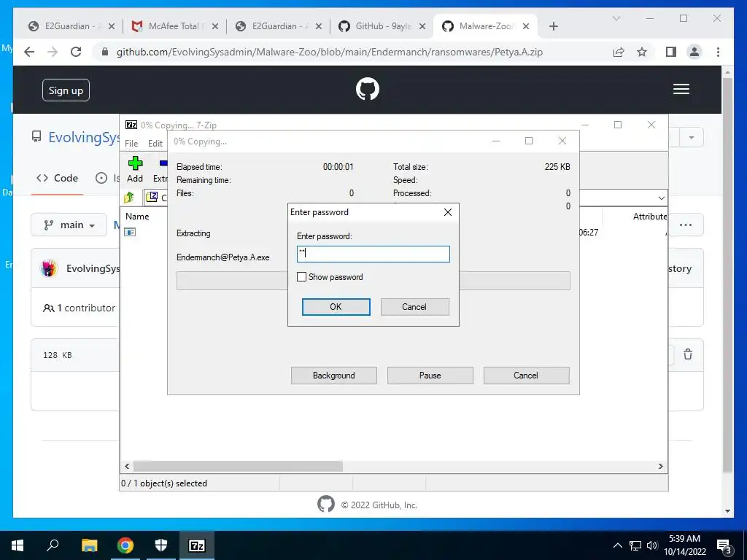
Task: Click the three-dots more options button
Action: [686, 225]
